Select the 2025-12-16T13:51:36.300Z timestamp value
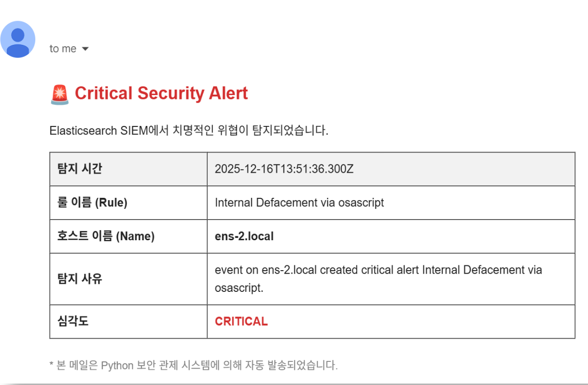The height and width of the screenshot is (385, 588). (284, 169)
